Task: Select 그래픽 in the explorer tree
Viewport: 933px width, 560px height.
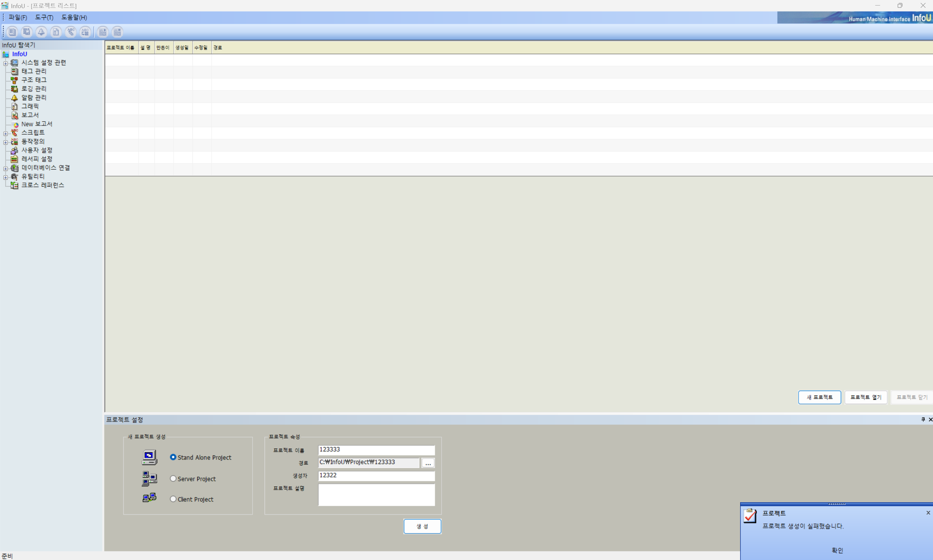Action: point(30,106)
